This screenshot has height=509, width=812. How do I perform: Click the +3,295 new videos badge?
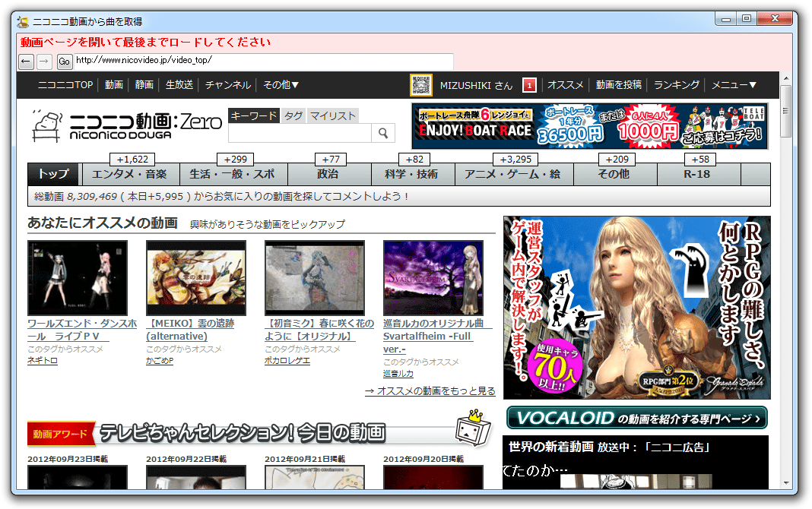(515, 160)
